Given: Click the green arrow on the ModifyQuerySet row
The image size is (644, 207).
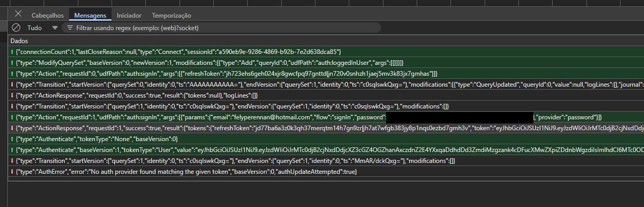Looking at the screenshot, I should click(12, 63).
